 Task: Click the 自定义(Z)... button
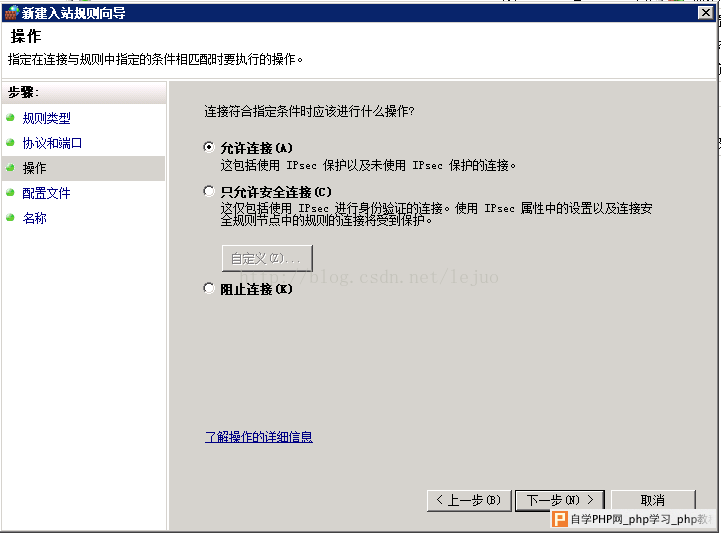(267, 258)
